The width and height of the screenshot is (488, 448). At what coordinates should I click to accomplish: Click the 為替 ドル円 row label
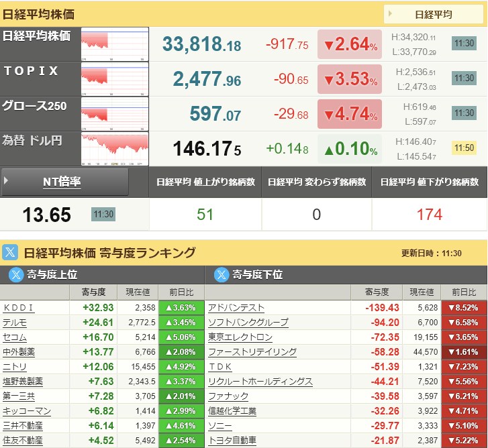[32, 141]
